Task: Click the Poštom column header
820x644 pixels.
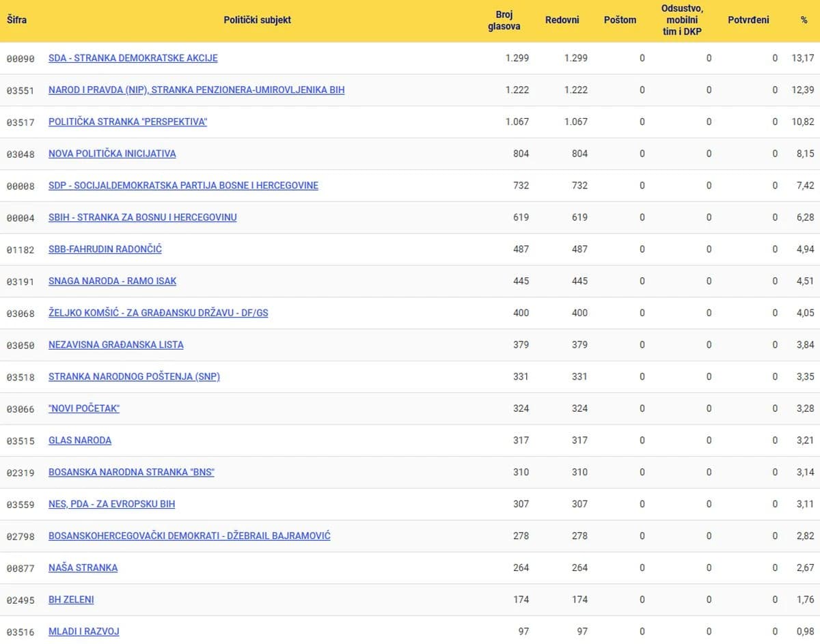Action: 620,20
